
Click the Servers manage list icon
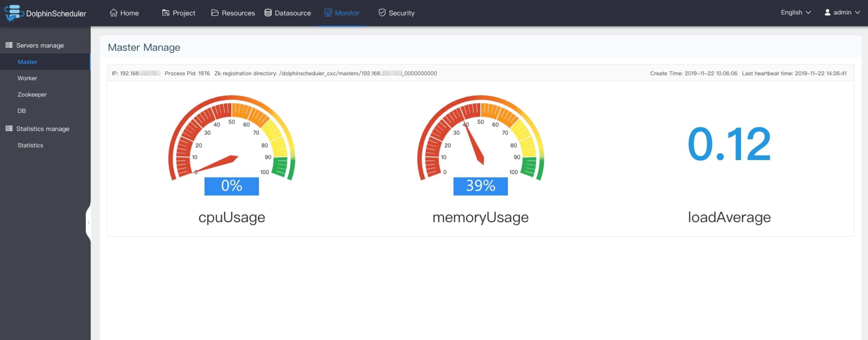point(9,45)
